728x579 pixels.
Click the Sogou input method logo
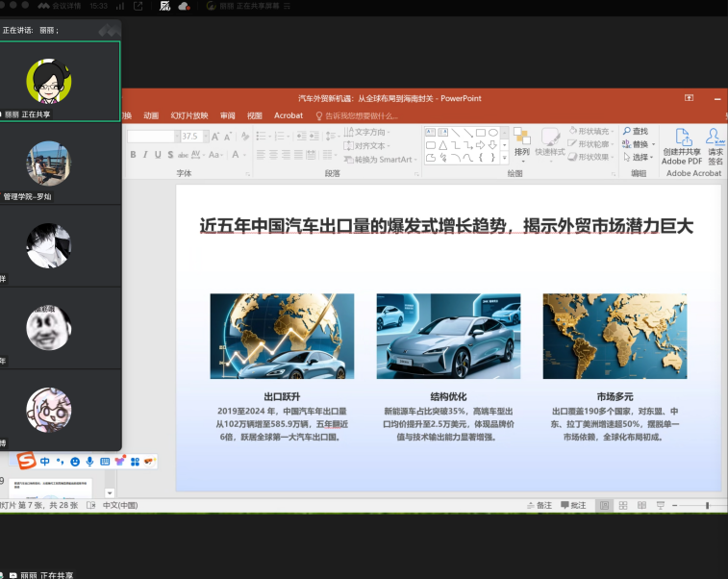27,461
